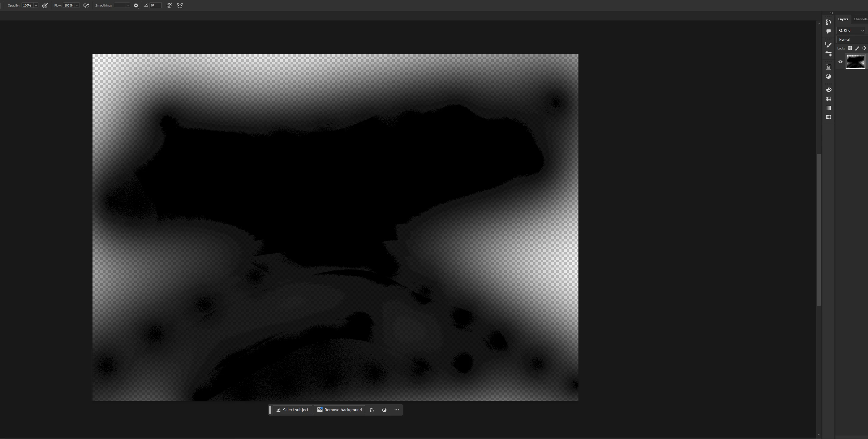Open the Gradients panel icon

click(x=828, y=108)
